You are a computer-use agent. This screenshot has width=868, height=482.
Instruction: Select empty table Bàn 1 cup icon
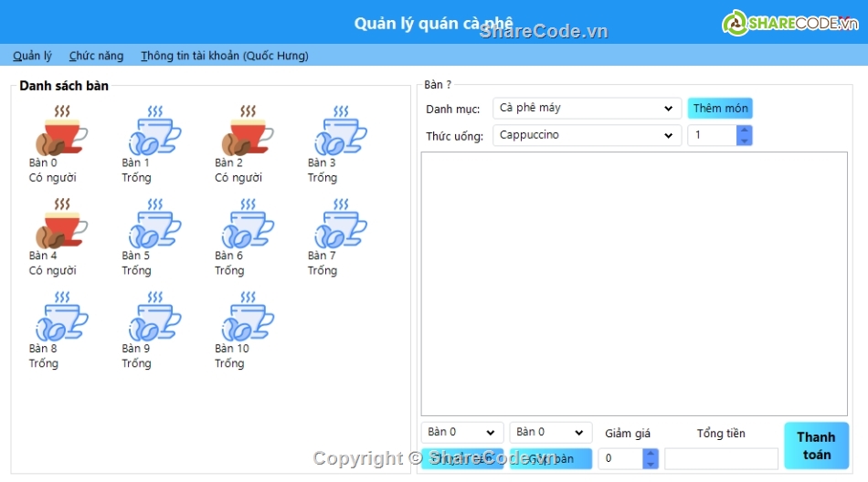[153, 131]
